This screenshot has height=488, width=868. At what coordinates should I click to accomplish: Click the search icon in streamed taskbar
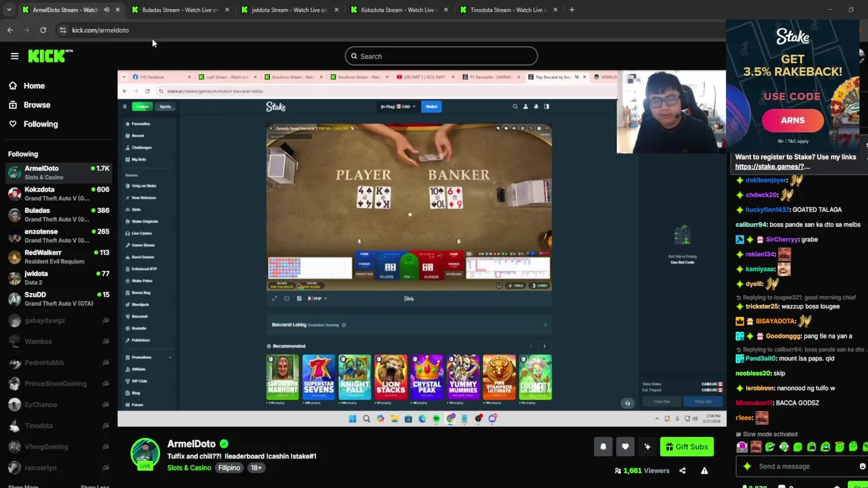pyautogui.click(x=366, y=418)
